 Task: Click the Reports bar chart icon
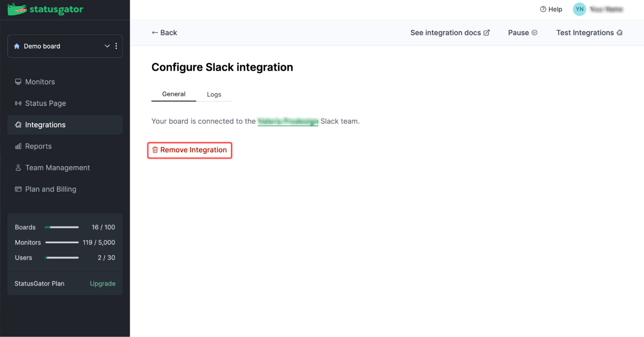click(18, 146)
